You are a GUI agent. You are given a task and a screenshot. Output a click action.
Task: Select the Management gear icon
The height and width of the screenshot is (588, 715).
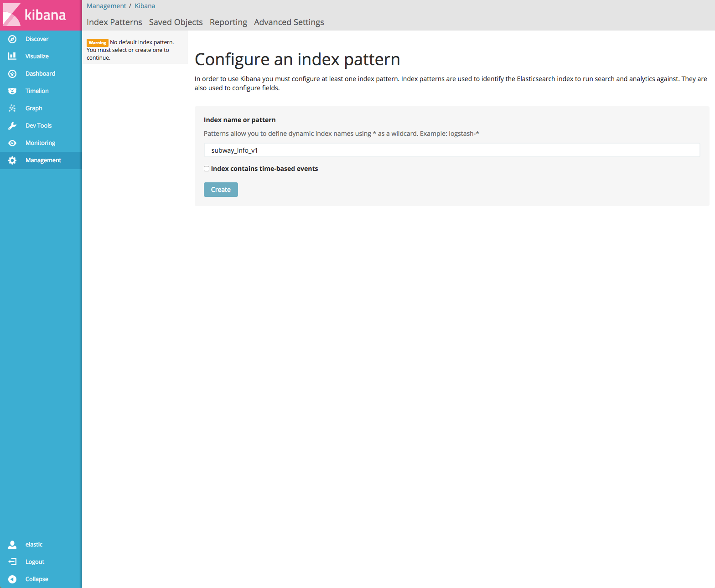pos(12,160)
